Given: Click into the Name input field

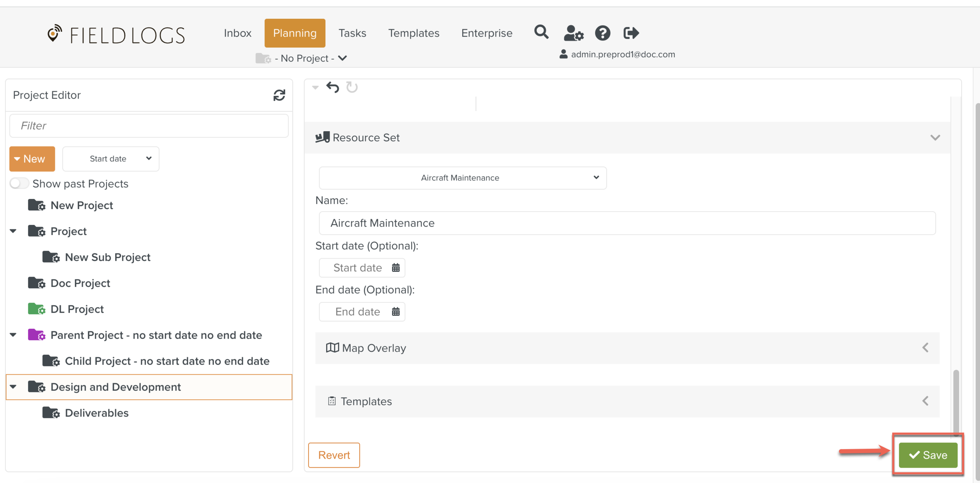Looking at the screenshot, I should pos(627,223).
